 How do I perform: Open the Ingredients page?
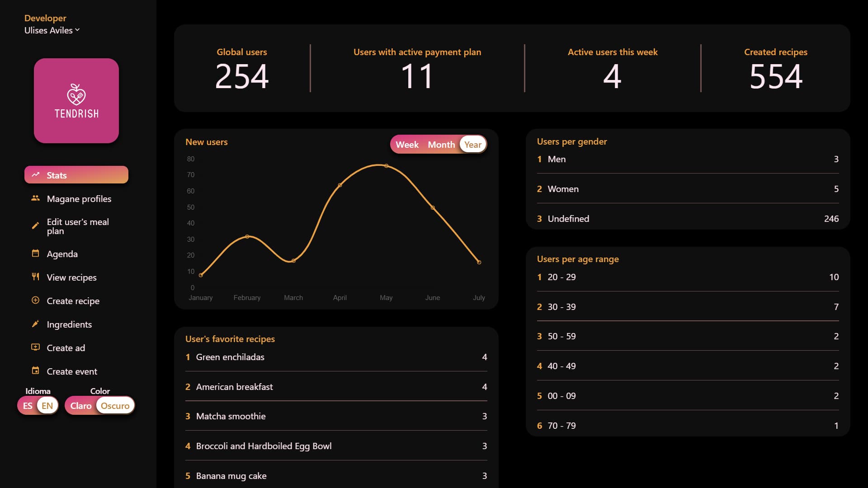[x=76, y=324]
